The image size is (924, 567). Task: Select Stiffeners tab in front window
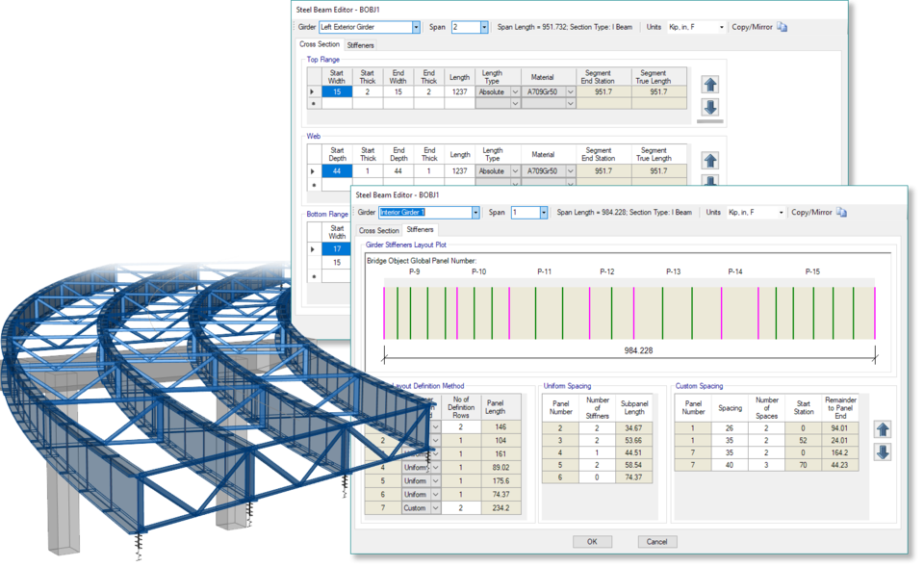(420, 229)
